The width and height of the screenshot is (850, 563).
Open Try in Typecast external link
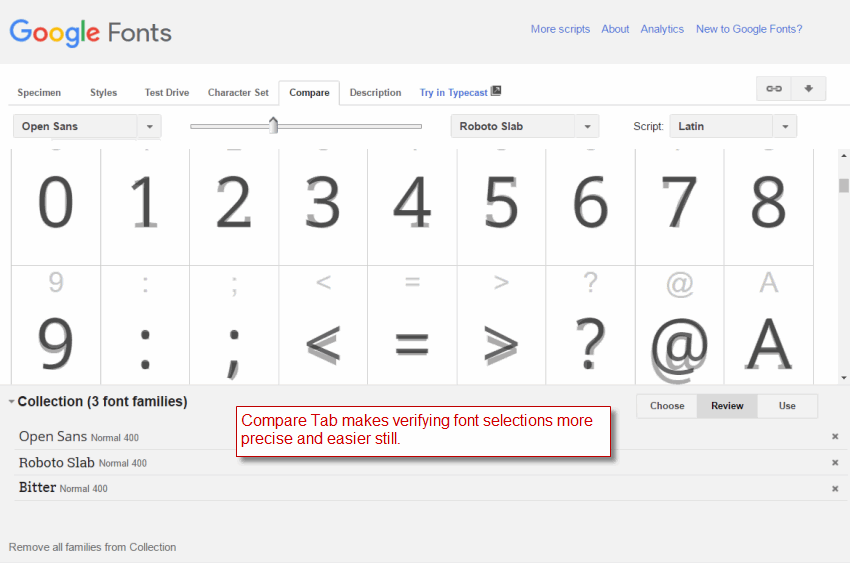pos(460,92)
